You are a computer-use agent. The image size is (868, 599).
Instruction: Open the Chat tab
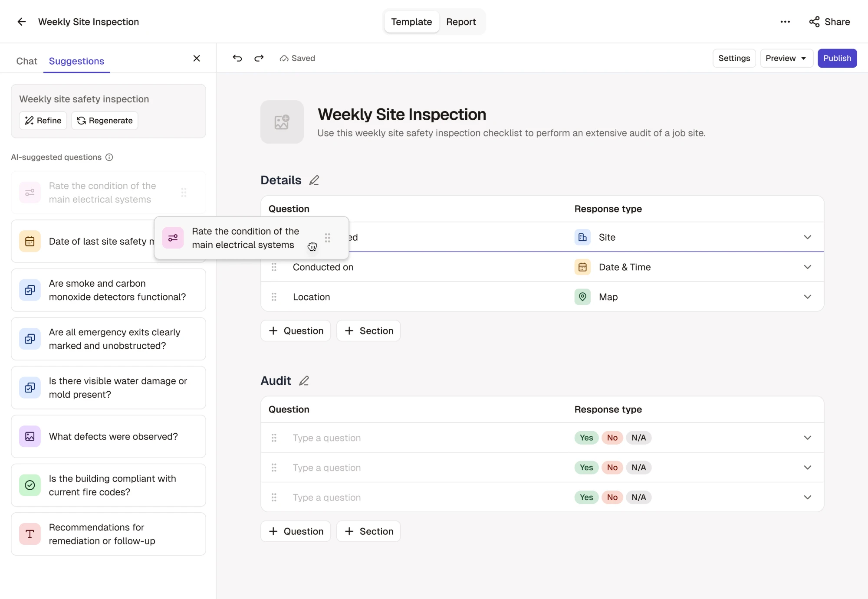[x=27, y=61]
